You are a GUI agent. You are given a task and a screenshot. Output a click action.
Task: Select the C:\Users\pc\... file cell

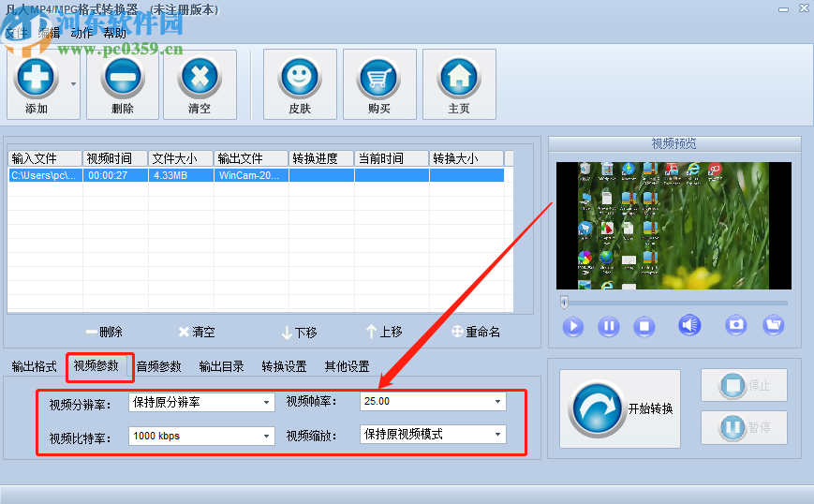pos(45,175)
